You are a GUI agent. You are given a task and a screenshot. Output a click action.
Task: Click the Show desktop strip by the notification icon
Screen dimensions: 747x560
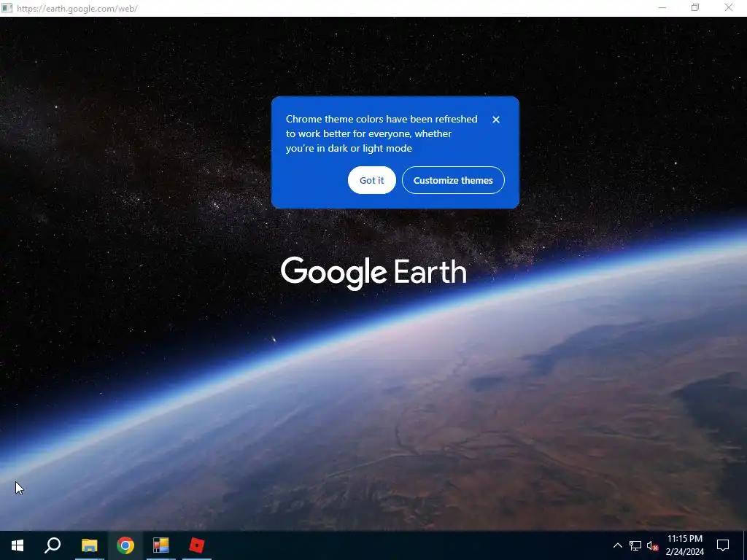tap(745, 545)
